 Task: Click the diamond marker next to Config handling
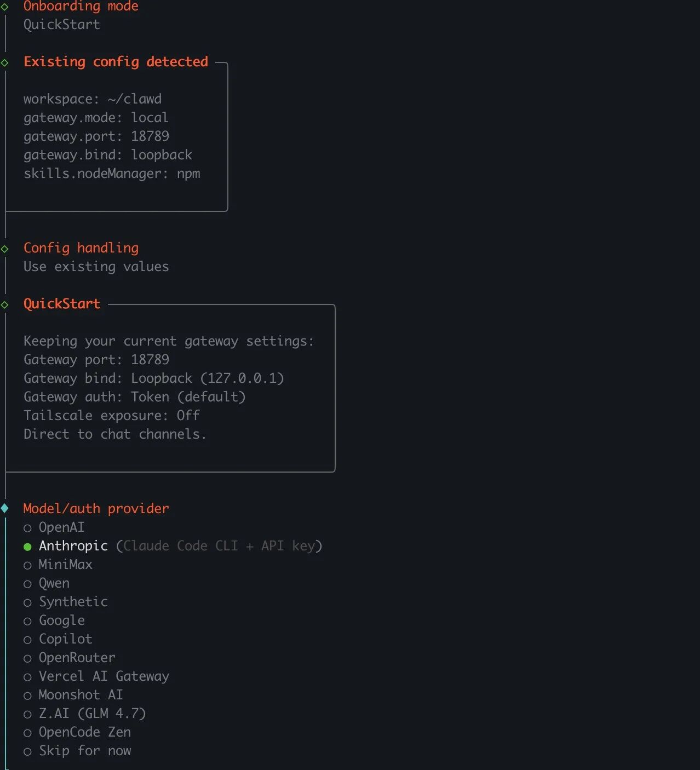pos(5,249)
